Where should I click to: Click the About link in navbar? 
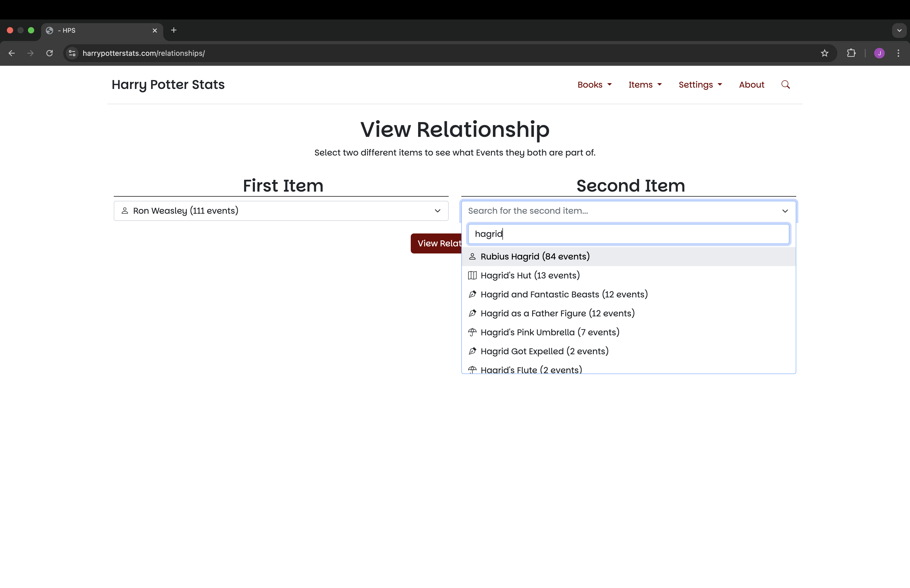click(751, 85)
